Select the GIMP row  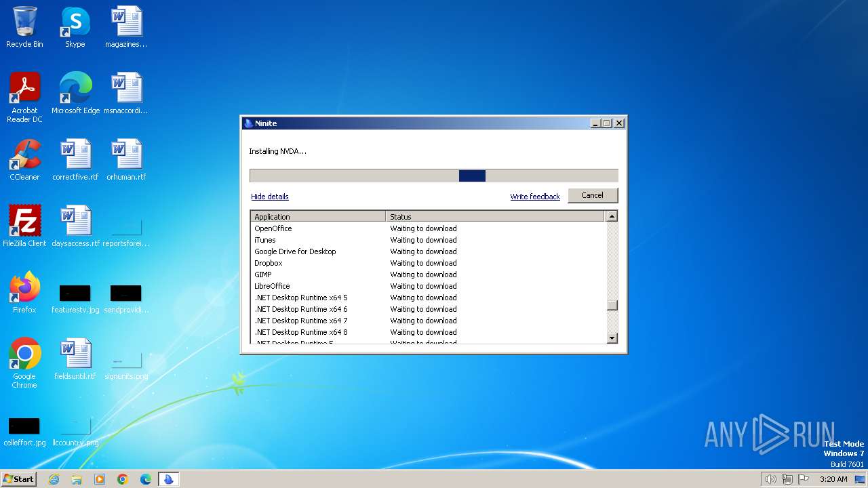click(428, 274)
